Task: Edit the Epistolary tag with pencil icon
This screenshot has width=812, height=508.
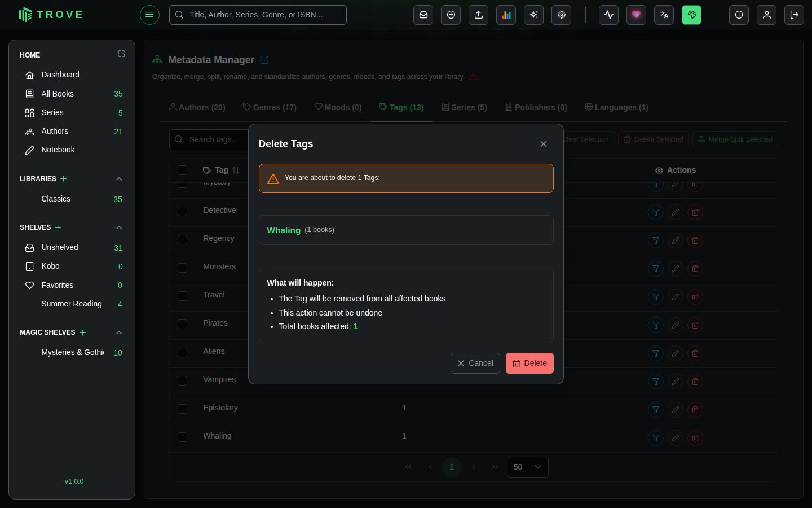Action: coord(676,410)
